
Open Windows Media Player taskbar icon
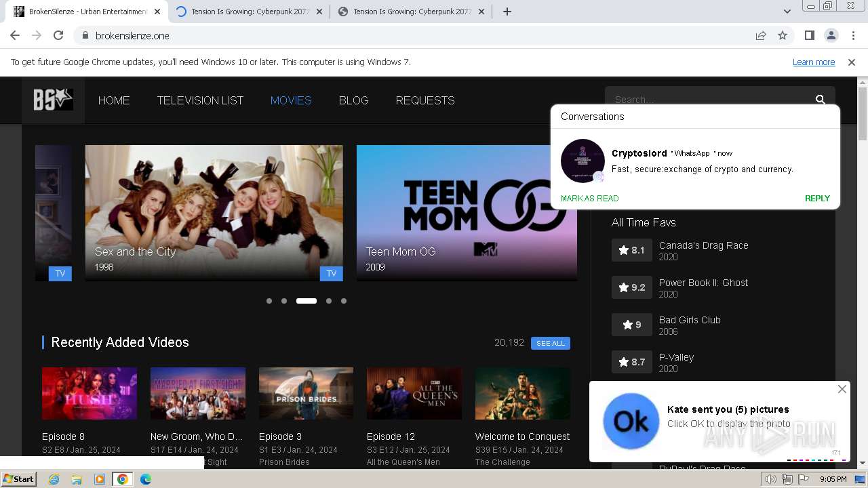99,479
